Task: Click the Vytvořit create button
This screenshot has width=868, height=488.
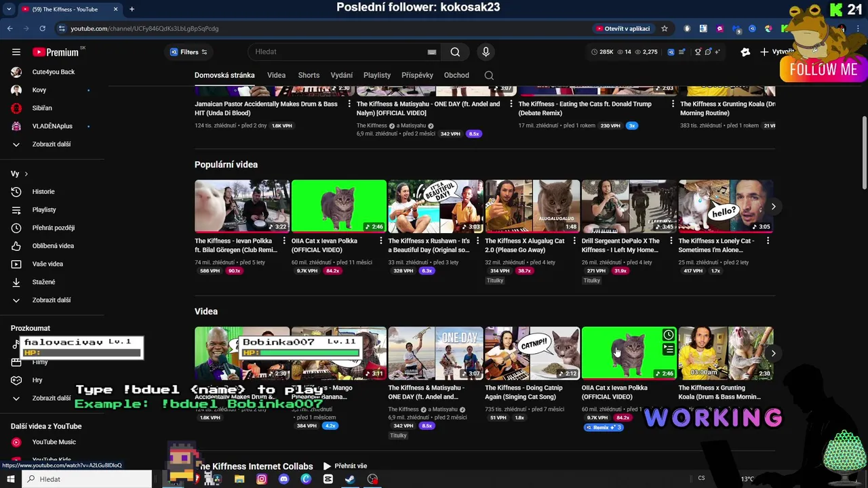Action: pos(777,52)
